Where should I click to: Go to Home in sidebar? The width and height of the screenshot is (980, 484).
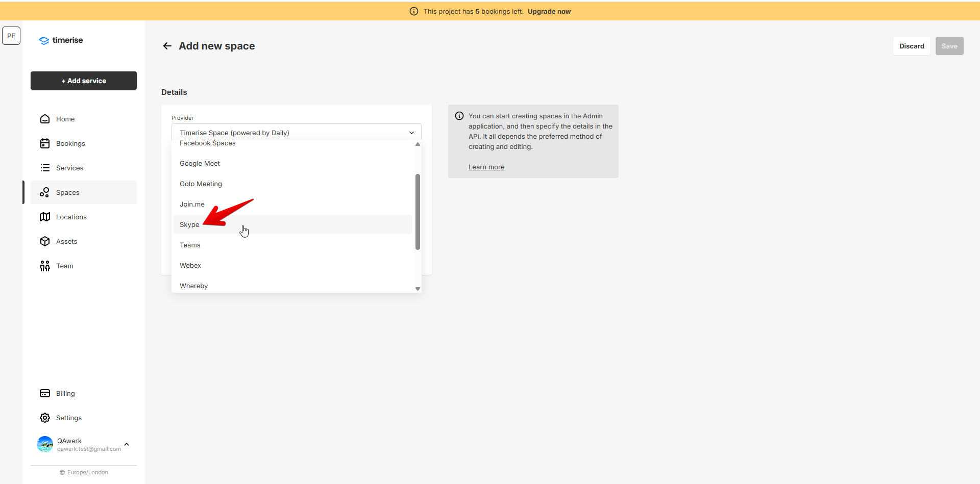[x=84, y=119]
